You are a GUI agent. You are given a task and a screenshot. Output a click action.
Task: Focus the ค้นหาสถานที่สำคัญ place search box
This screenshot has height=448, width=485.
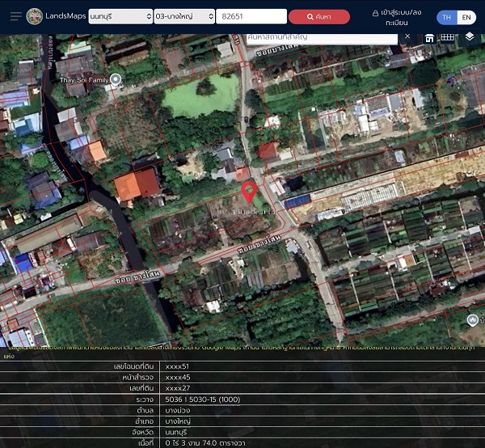[323, 36]
